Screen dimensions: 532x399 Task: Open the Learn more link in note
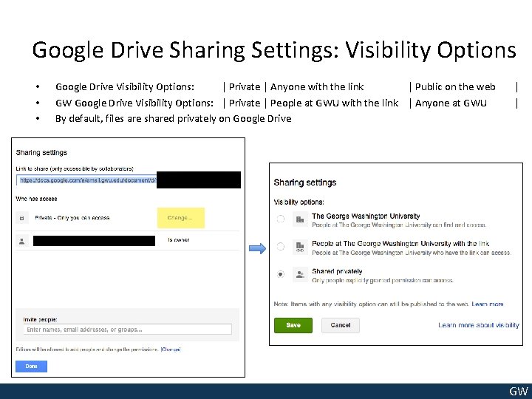[488, 304]
